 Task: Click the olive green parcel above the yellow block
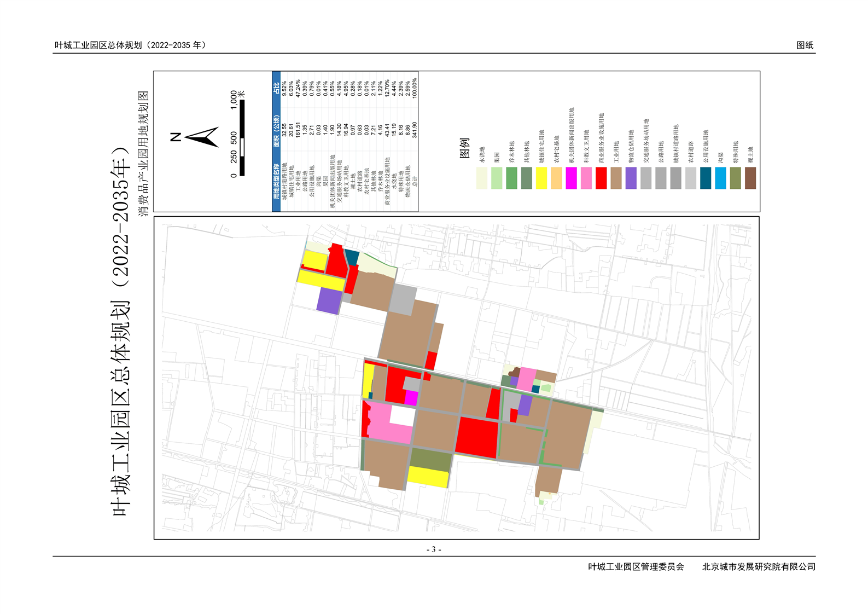tap(430, 460)
